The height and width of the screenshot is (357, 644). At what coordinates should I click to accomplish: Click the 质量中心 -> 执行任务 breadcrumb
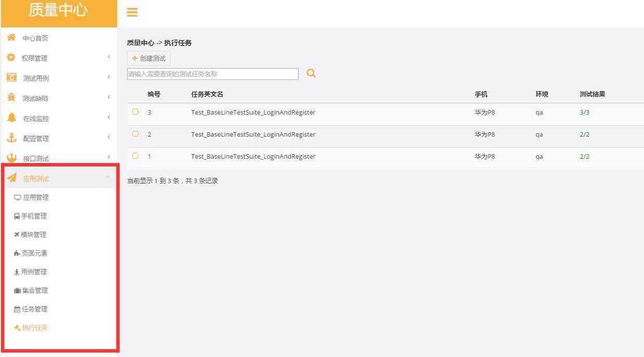coord(159,43)
